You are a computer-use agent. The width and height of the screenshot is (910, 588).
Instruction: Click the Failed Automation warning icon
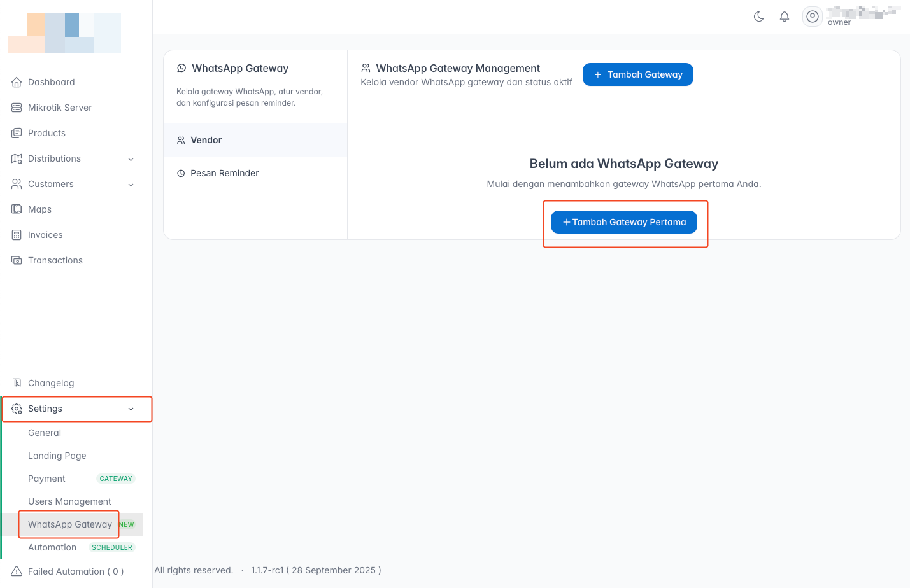(x=17, y=571)
